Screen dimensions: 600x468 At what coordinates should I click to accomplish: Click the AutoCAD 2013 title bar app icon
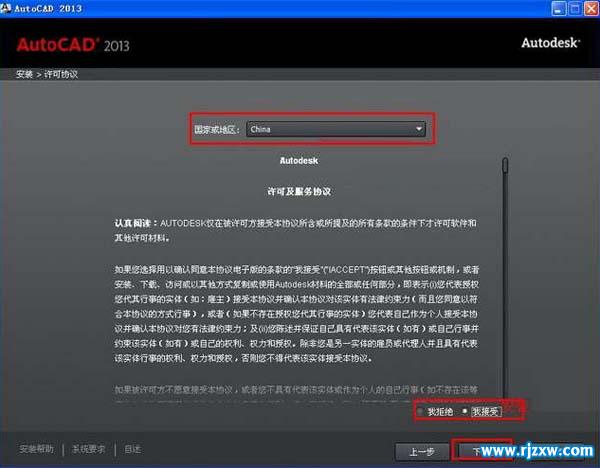[x=6, y=8]
